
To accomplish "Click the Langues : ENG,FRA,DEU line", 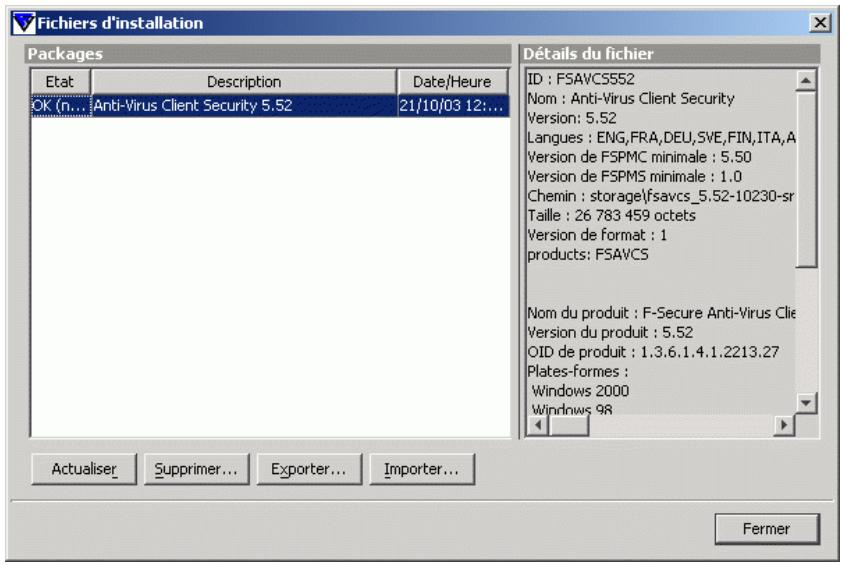I will point(661,137).
